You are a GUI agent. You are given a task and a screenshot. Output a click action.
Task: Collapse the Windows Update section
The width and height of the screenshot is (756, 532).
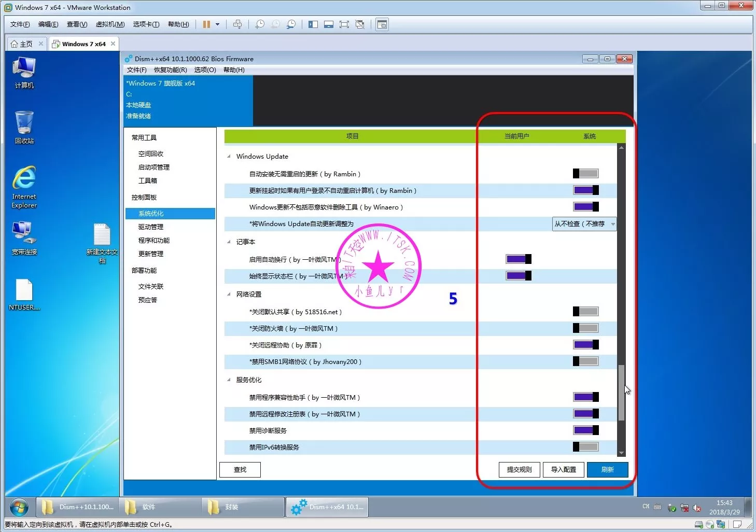[x=229, y=157]
